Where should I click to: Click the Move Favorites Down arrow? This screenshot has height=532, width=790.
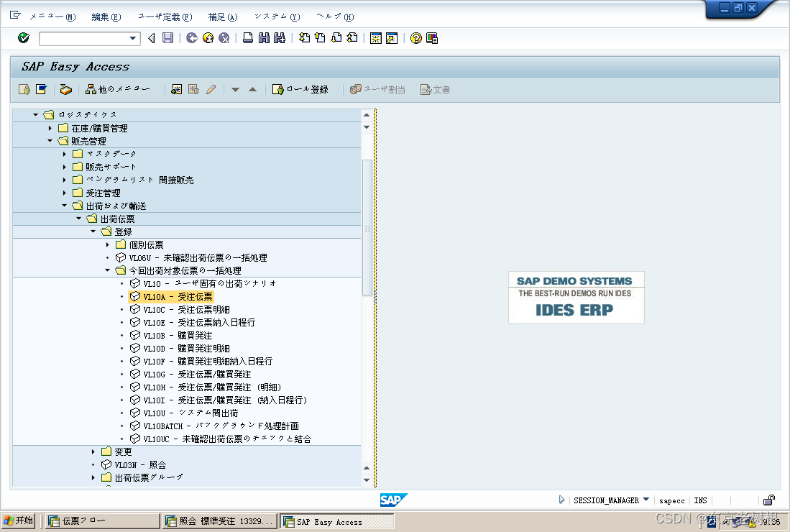[x=235, y=90]
